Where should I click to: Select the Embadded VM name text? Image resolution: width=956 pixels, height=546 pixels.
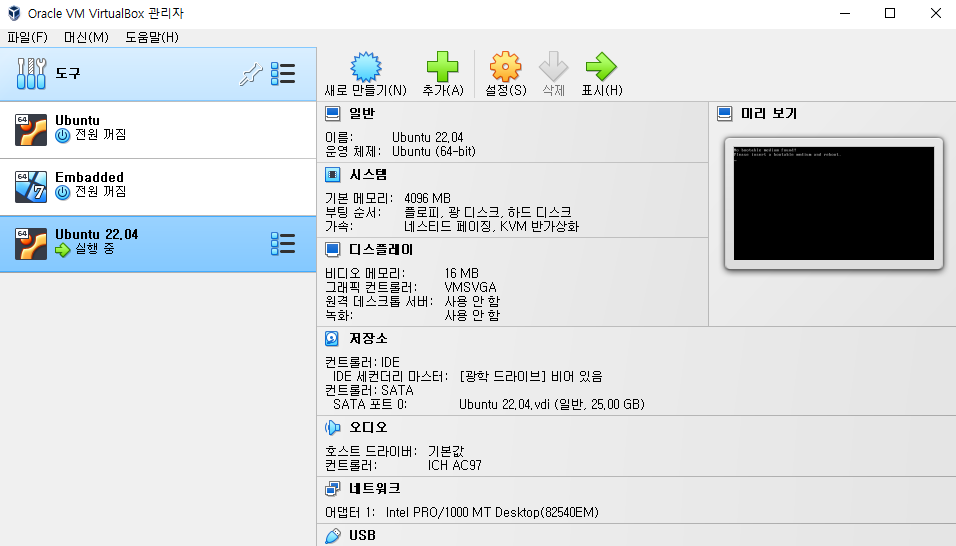click(89, 177)
